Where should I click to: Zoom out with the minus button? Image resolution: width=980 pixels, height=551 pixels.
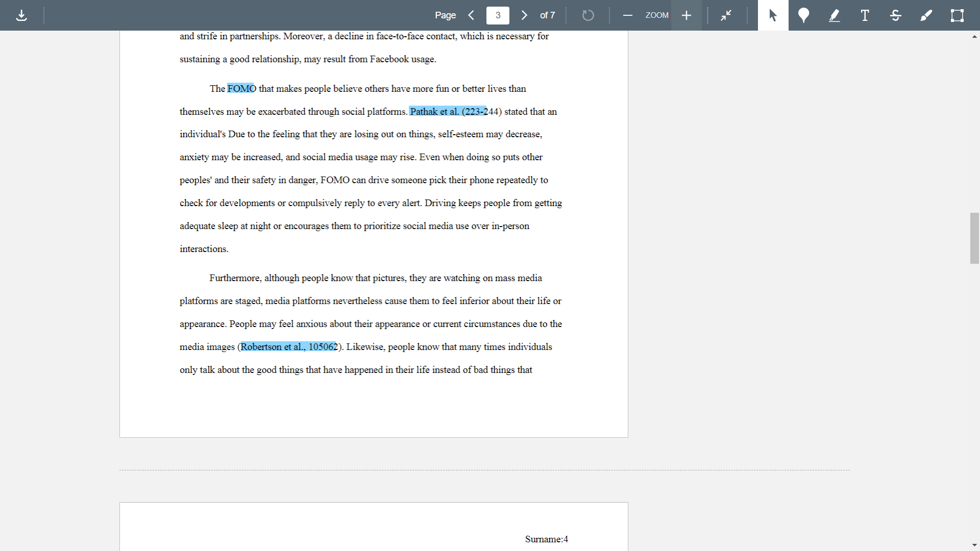pyautogui.click(x=628, y=15)
